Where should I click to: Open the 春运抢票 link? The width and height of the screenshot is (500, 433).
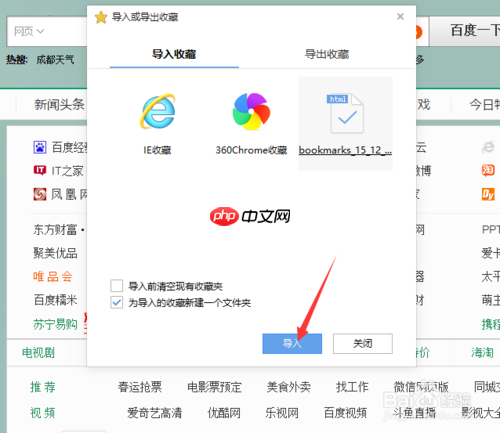140,387
